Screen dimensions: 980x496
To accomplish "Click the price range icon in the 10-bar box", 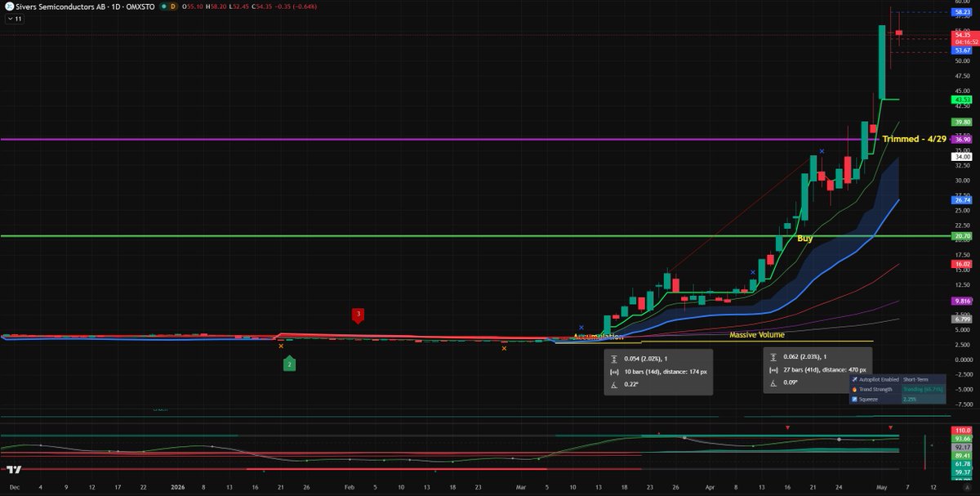I will (x=614, y=358).
